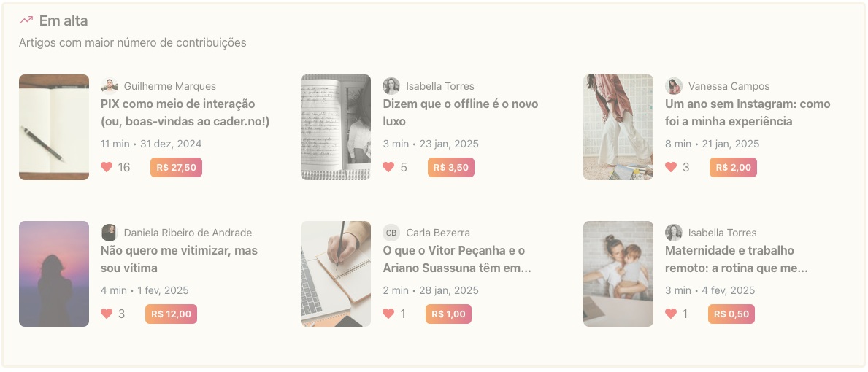Open the sunset silhouette article thumbnail

pos(54,274)
